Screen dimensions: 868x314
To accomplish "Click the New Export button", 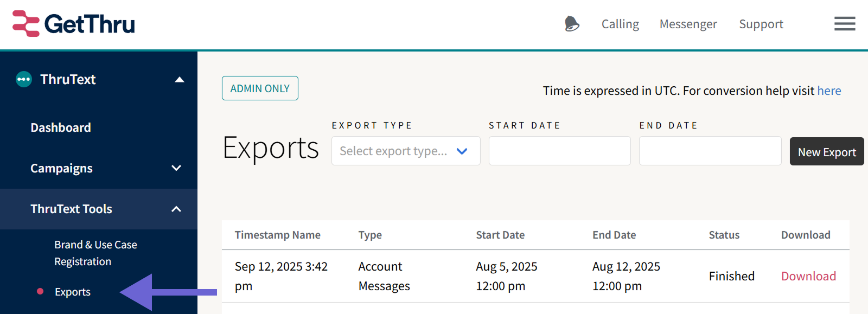I will pyautogui.click(x=827, y=151).
